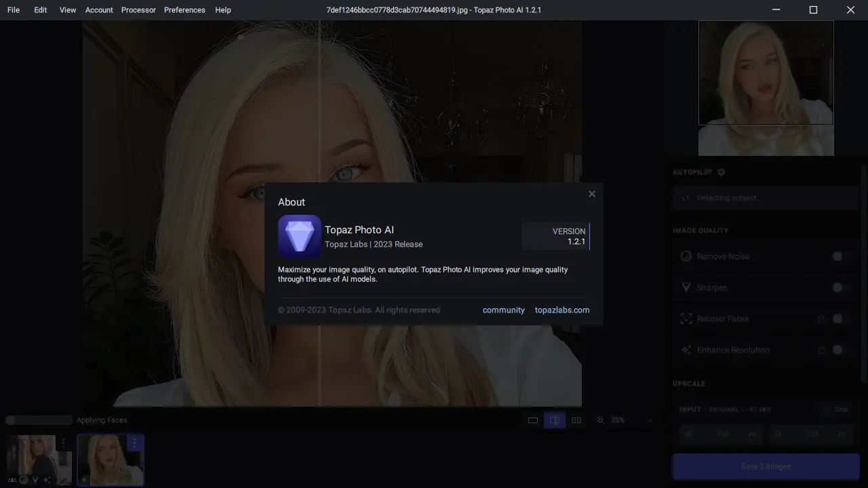Click the lock icon beside Enhance Resolution
The height and width of the screenshot is (488, 868).
pyautogui.click(x=821, y=350)
